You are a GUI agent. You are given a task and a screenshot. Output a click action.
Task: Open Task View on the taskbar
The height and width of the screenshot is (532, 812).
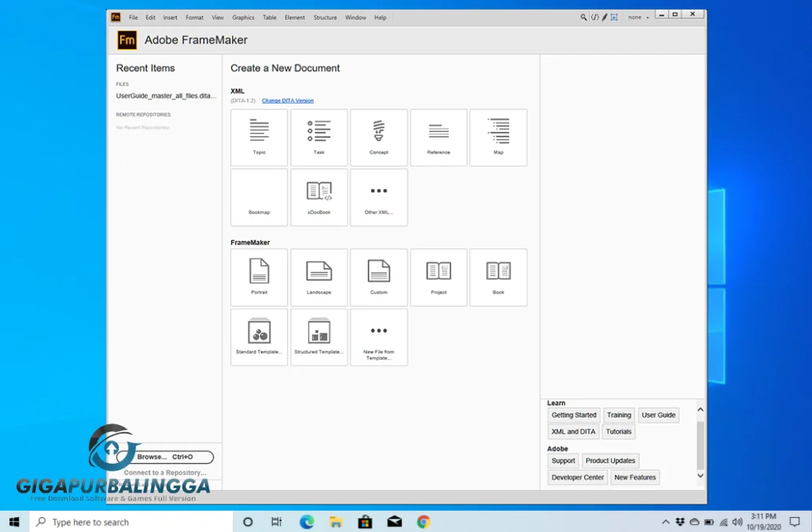coord(277,522)
